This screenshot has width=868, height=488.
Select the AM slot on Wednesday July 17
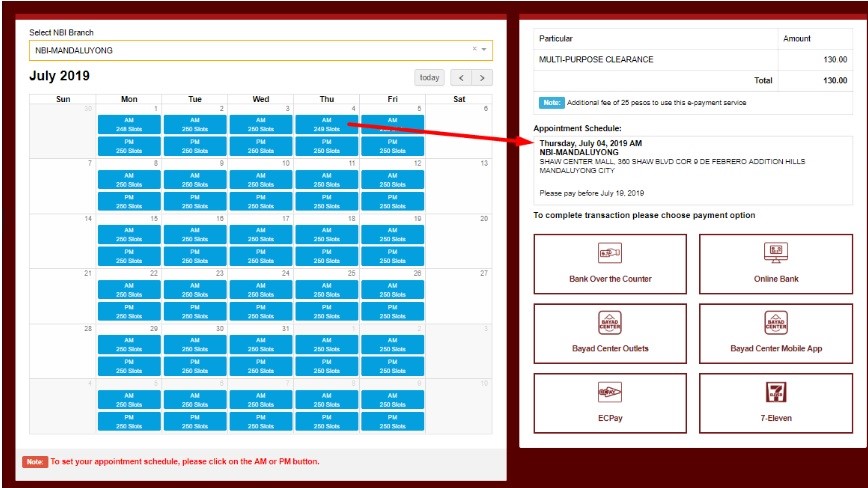pos(261,235)
